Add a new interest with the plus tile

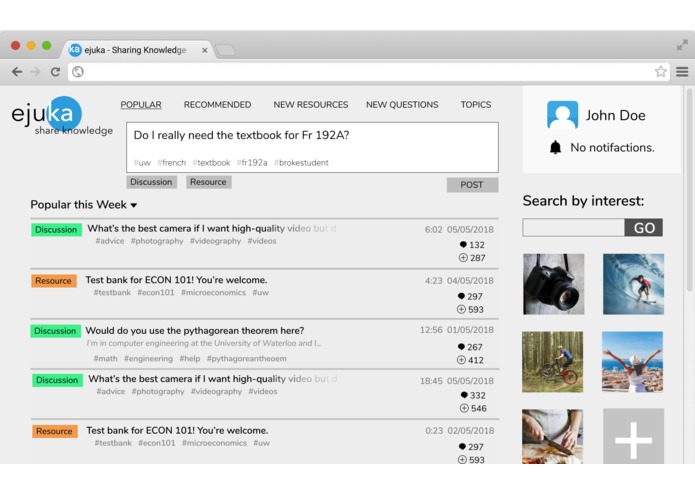click(x=633, y=436)
